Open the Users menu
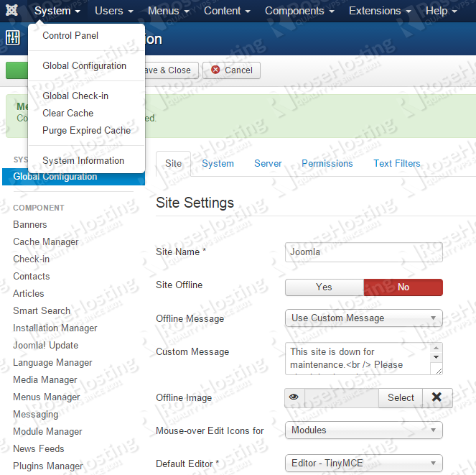476x475 pixels. click(114, 11)
